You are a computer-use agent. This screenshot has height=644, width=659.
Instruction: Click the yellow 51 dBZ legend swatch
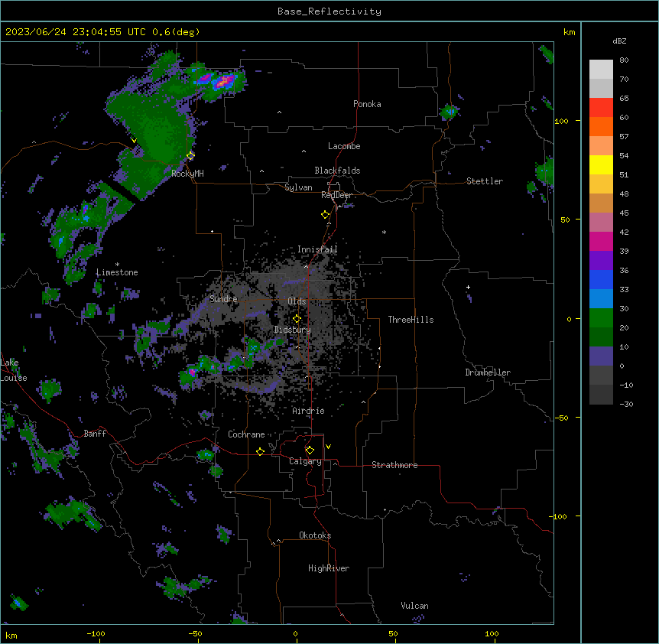click(601, 164)
